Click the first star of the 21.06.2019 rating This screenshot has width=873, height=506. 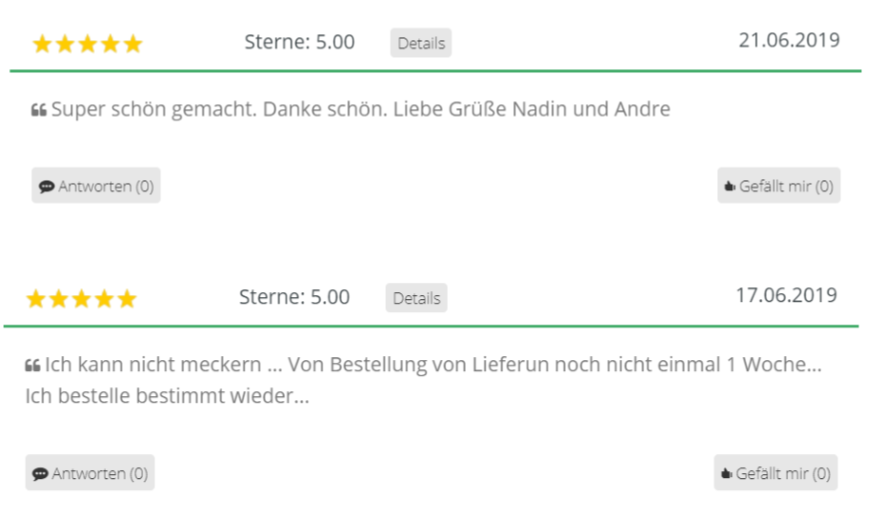point(42,43)
